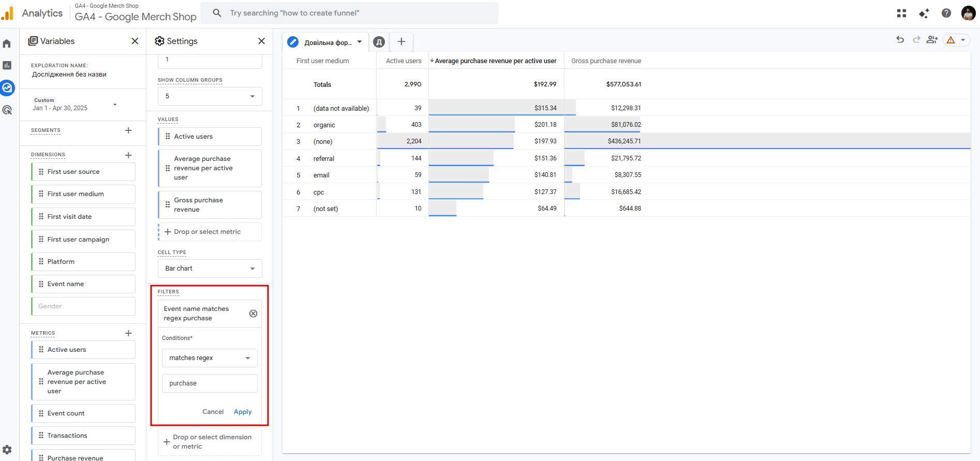Click the filter expression field containing purchase
Screen dimensions: 980x461
pyautogui.click(x=210, y=383)
